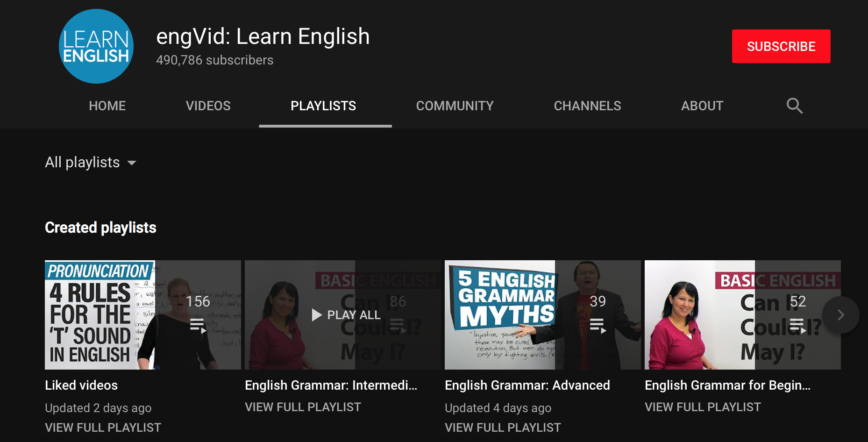Screen dimensions: 868x442
Task: Click the Updated 2 days ago text
Action: (x=98, y=408)
